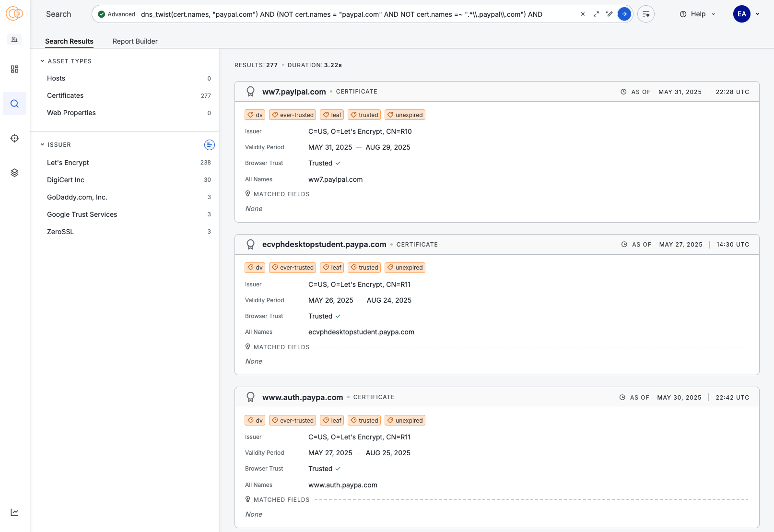Click the Censys logo in top-left corner
The image size is (774, 532).
pos(14,14)
